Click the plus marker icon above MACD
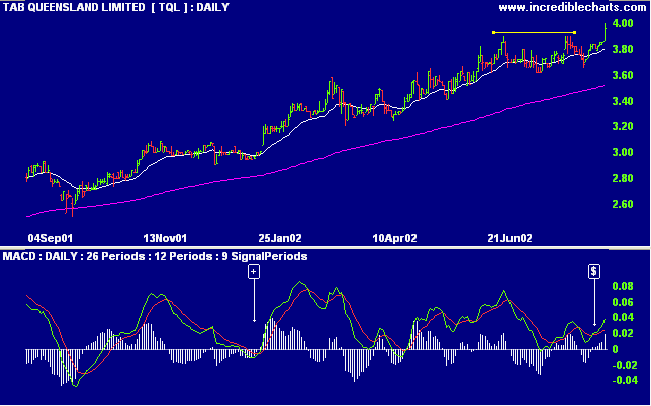This screenshot has height=406, width=651. (x=254, y=272)
